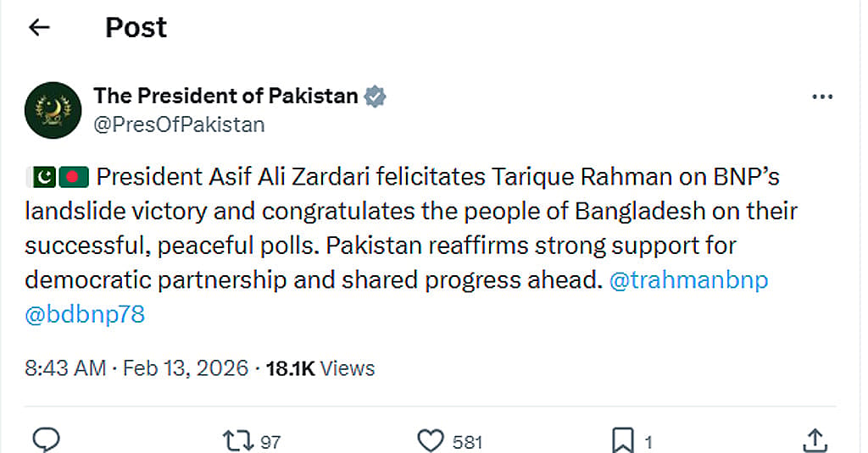
Task: Click the 97 reposts count
Action: (270, 443)
